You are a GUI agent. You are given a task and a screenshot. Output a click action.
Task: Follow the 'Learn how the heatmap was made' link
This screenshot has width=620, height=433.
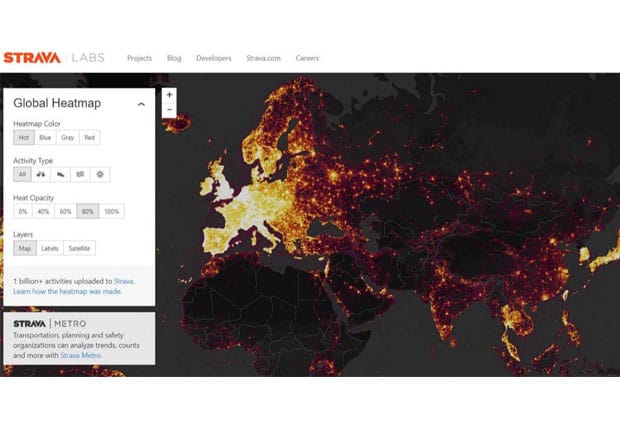(x=67, y=291)
